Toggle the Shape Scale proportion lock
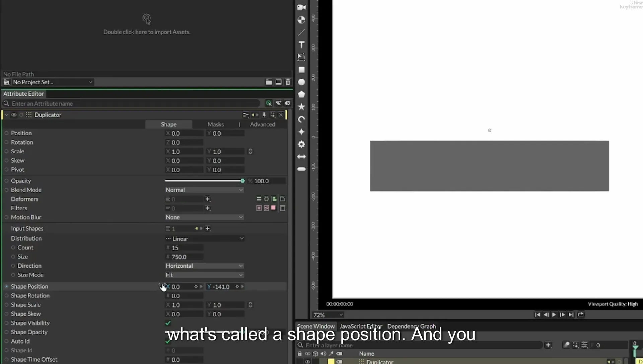This screenshot has width=643, height=364. [250, 305]
